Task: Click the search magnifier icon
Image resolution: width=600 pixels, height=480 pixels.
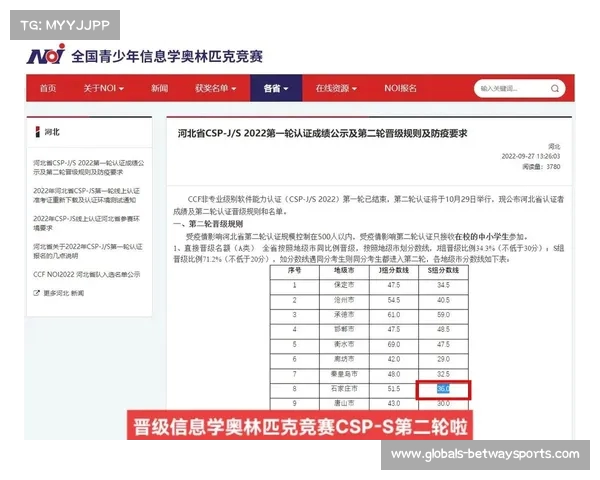Action: point(554,89)
